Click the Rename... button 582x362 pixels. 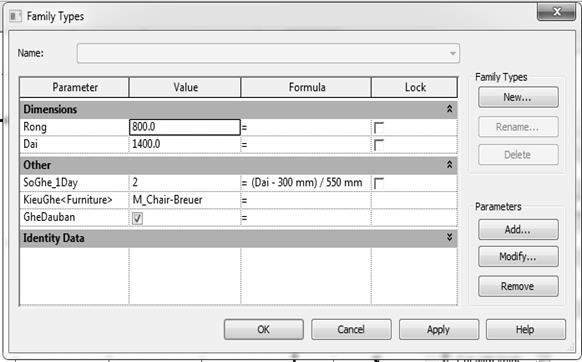pos(518,127)
